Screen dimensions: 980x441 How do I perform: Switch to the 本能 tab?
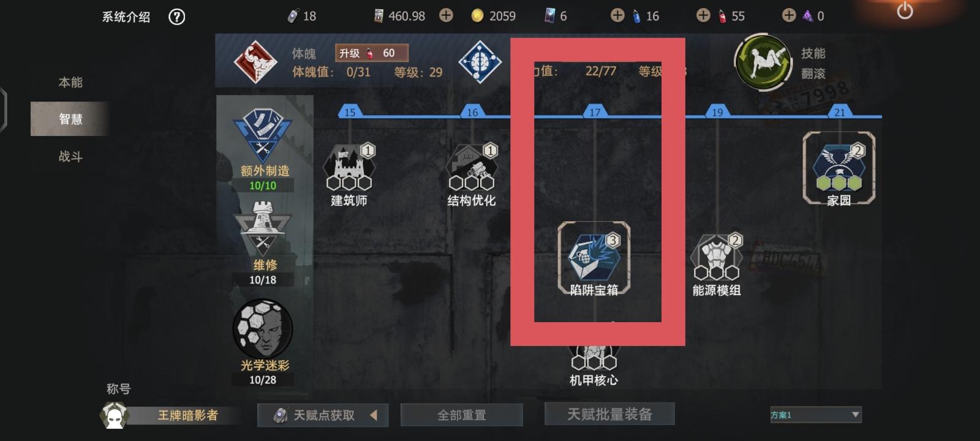tap(70, 82)
